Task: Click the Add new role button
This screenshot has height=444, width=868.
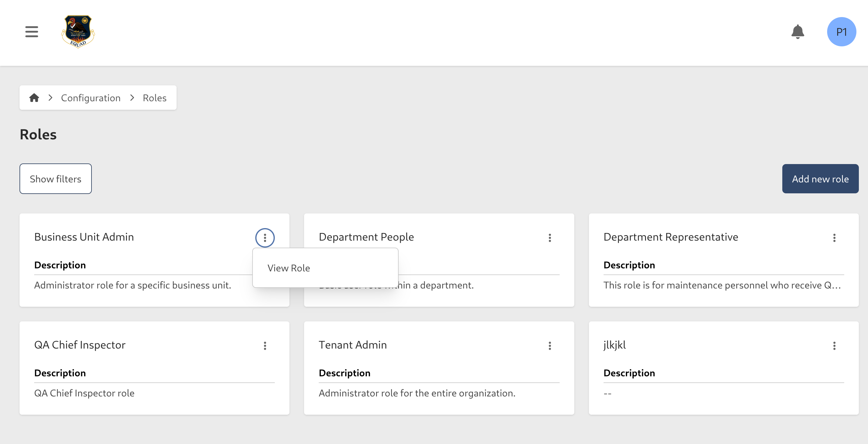Action: pos(820,179)
